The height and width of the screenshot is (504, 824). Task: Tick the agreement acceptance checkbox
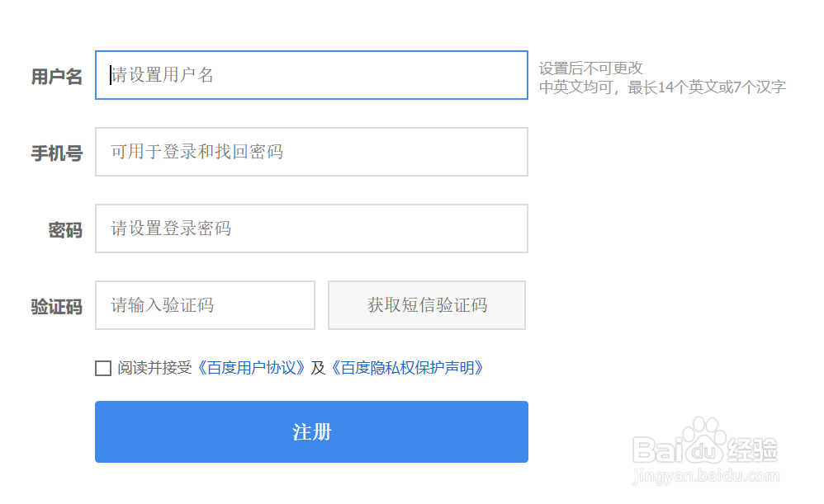103,368
